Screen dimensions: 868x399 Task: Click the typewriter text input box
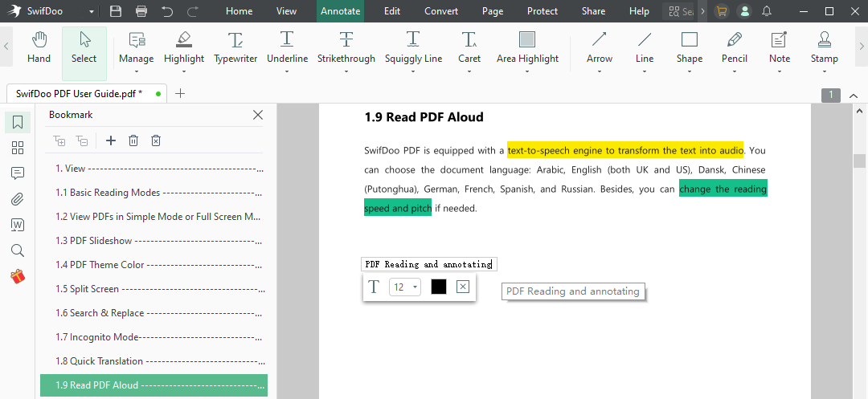pyautogui.click(x=429, y=264)
